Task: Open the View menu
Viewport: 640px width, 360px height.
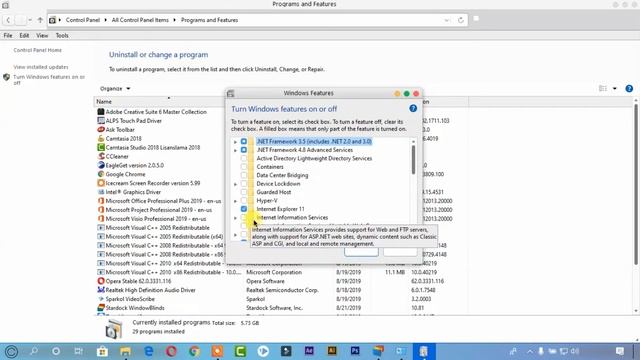Action: (42, 36)
